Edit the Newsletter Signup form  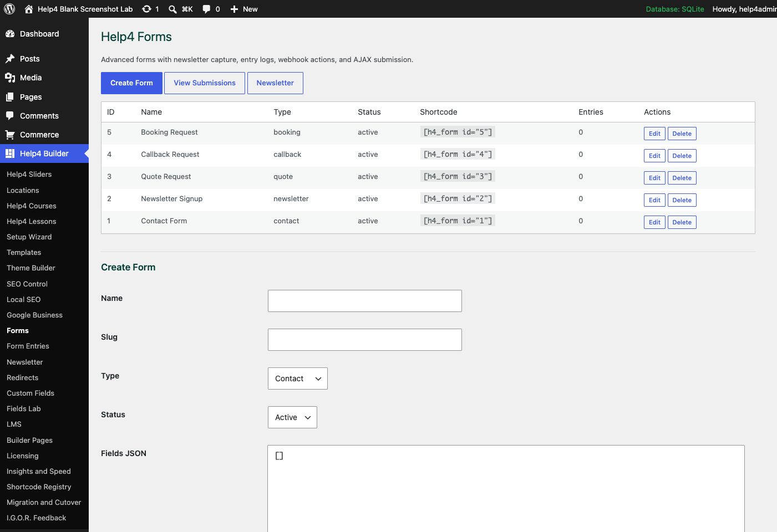pyautogui.click(x=654, y=200)
